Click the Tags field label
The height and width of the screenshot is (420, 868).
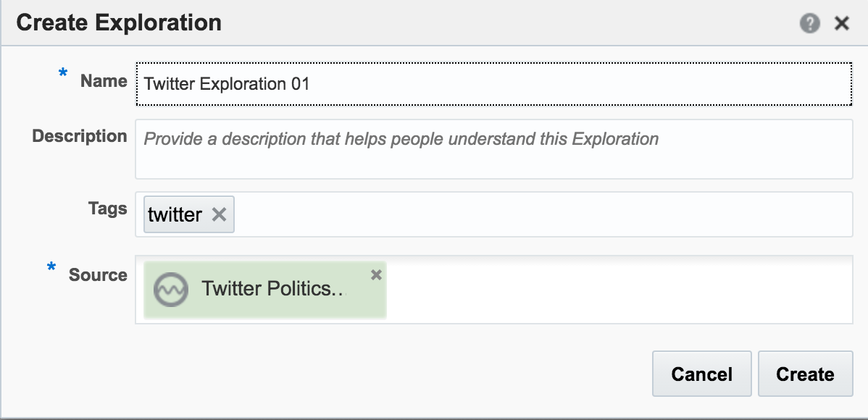(x=108, y=209)
